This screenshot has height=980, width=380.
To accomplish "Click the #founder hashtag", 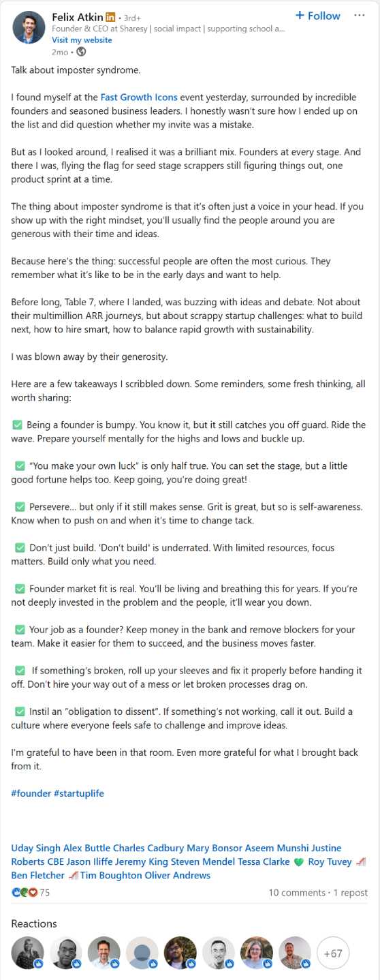I will pyautogui.click(x=31, y=793).
